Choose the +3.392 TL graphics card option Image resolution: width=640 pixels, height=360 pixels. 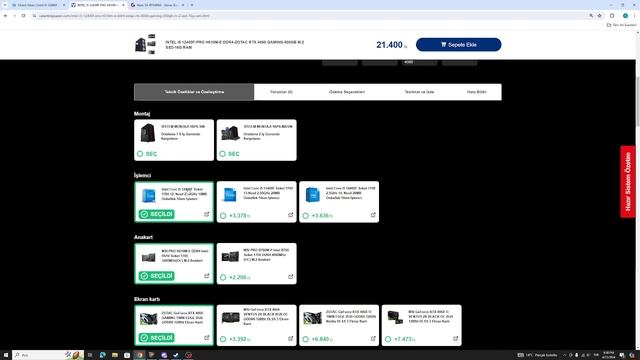pos(223,339)
